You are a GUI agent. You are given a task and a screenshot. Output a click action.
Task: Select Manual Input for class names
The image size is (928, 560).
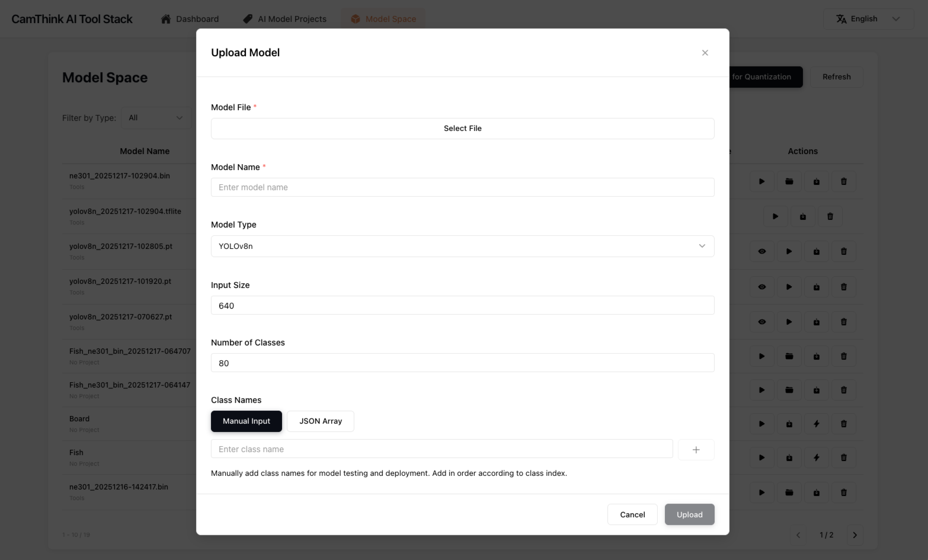point(247,421)
